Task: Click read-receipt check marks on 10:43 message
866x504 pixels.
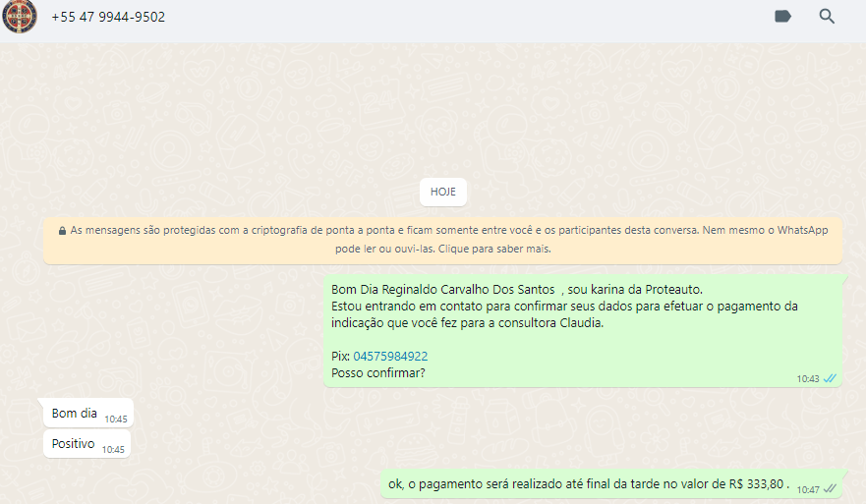Action: 830,378
